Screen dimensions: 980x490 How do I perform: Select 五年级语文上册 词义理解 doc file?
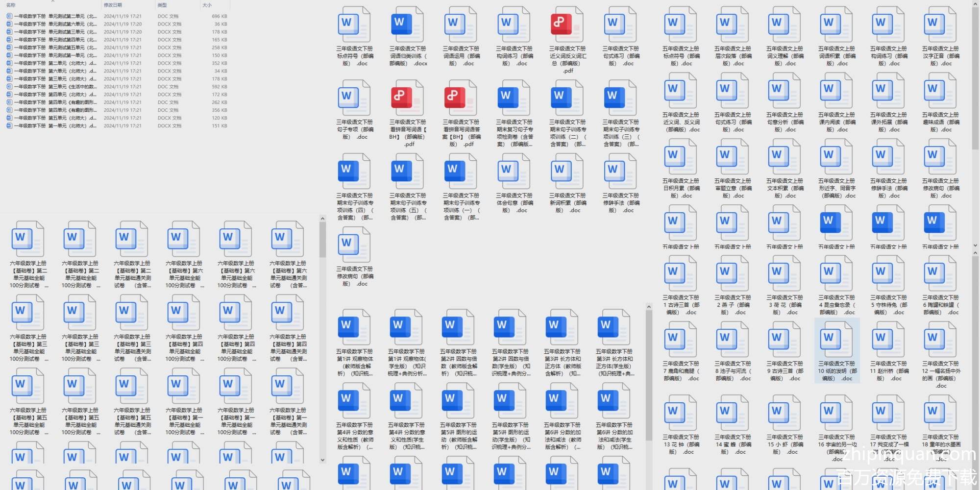click(x=784, y=37)
